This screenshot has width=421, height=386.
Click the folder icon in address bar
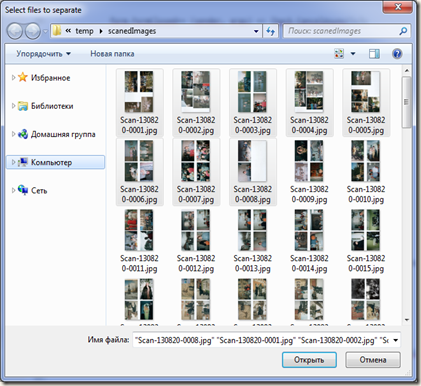[57, 31]
